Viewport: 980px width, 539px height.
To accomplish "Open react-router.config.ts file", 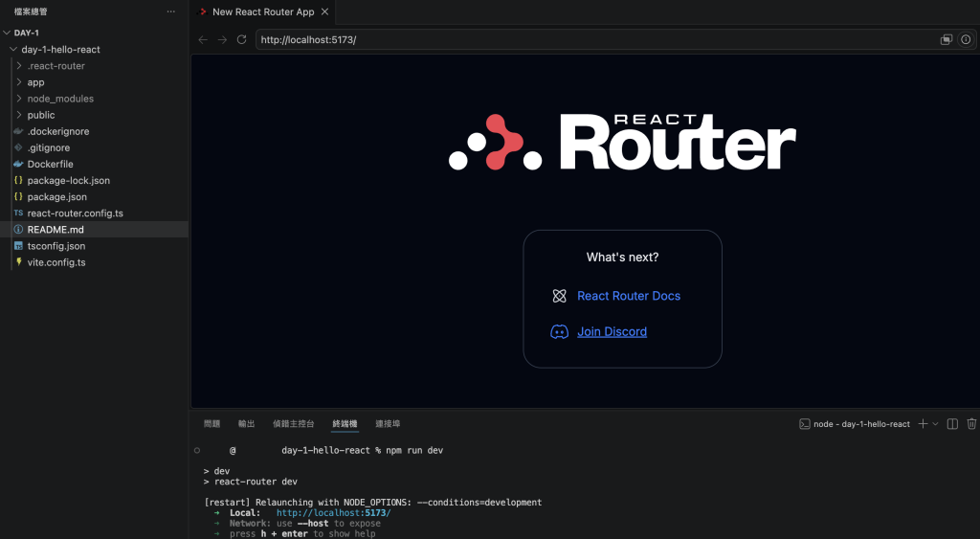I will tap(75, 213).
